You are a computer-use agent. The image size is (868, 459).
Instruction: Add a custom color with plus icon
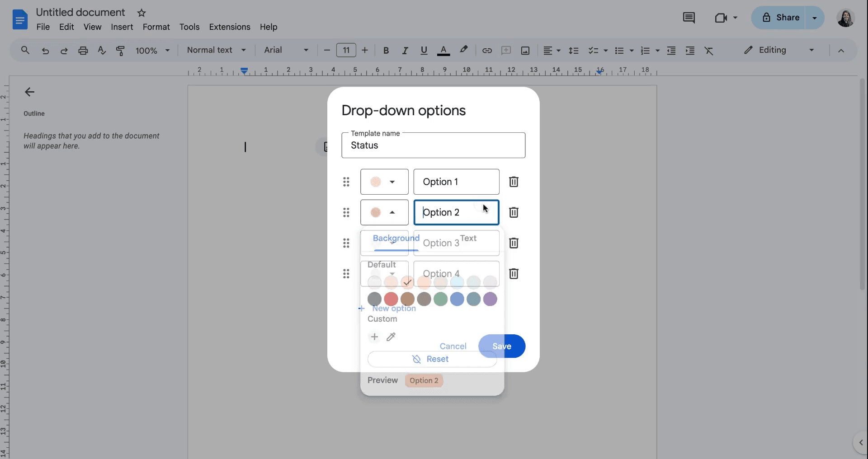tap(374, 337)
